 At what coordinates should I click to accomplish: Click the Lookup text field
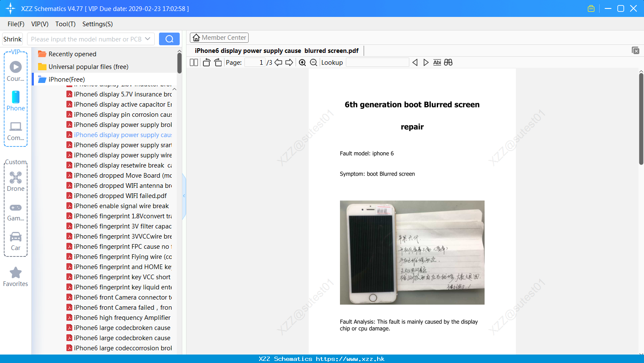click(377, 62)
